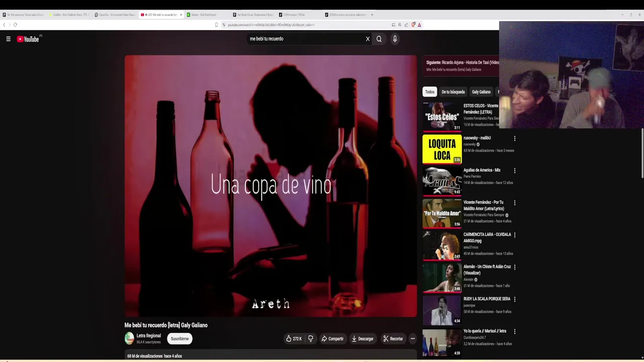This screenshot has width=644, height=362.
Task: Open options menu for rusowsky - malibU
Action: [514, 139]
